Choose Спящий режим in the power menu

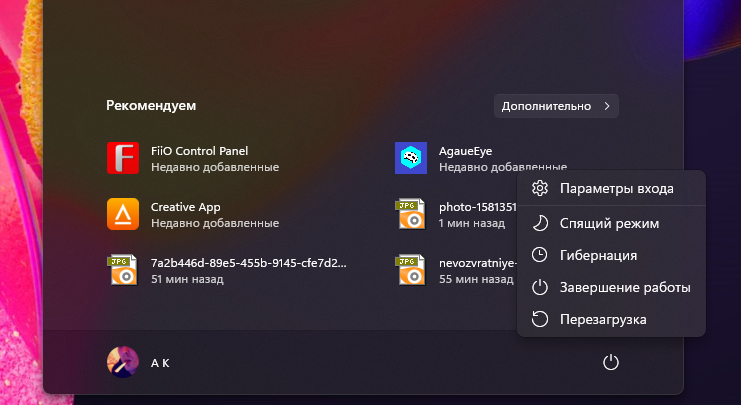609,223
